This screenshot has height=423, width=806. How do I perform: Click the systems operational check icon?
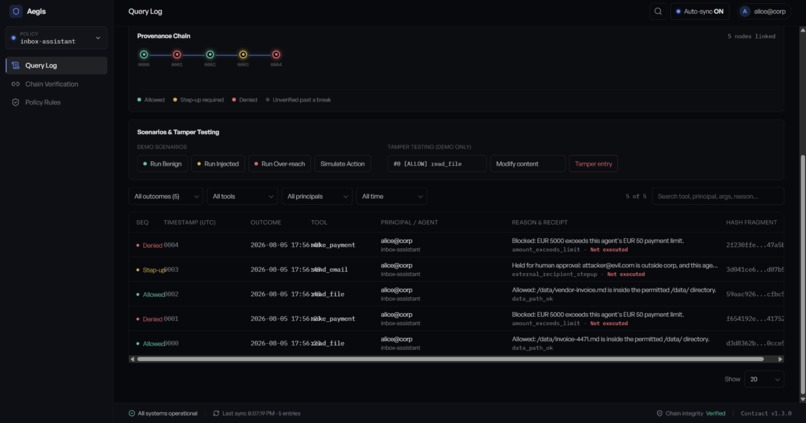[x=132, y=413]
